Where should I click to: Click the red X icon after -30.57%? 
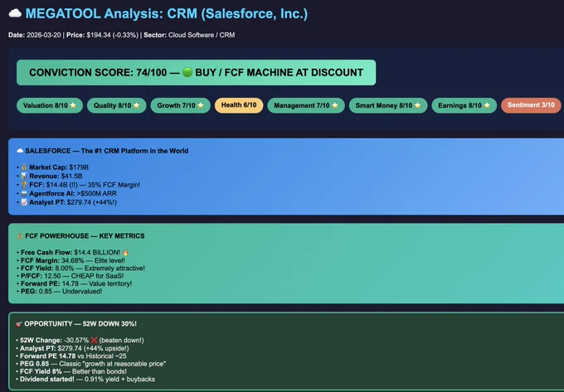point(94,341)
